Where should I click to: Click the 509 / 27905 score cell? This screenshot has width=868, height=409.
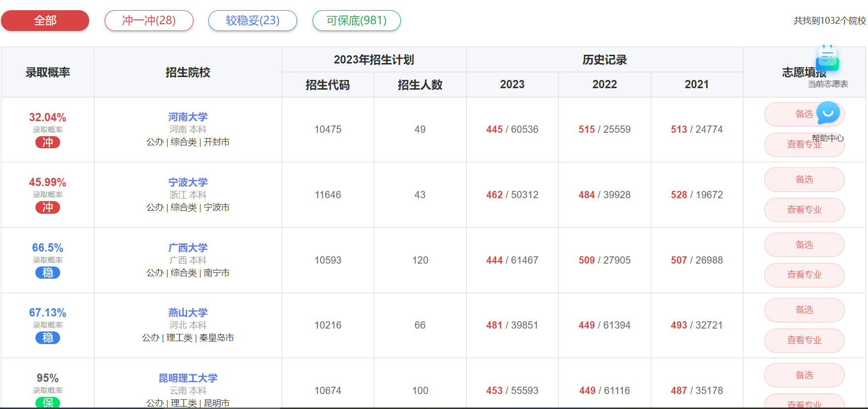(x=604, y=260)
